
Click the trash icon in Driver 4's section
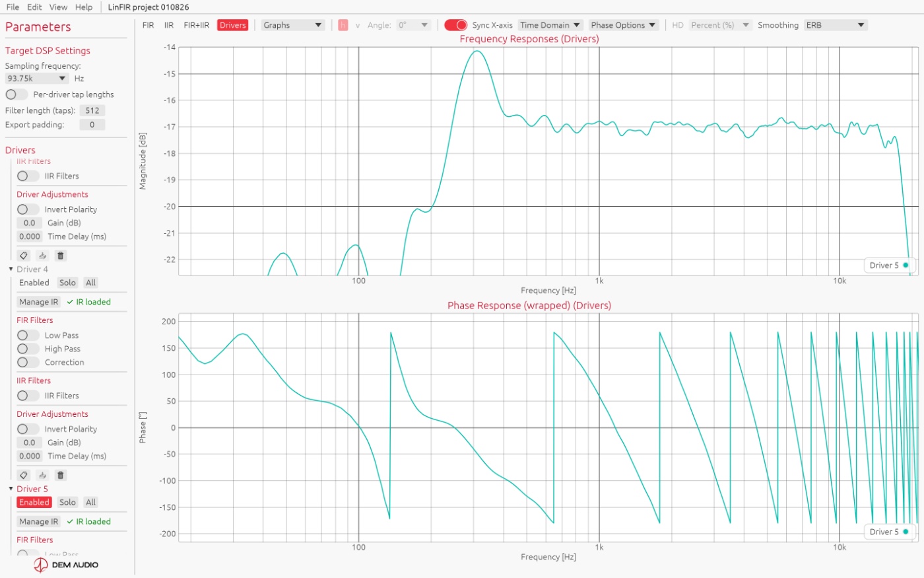coord(61,475)
